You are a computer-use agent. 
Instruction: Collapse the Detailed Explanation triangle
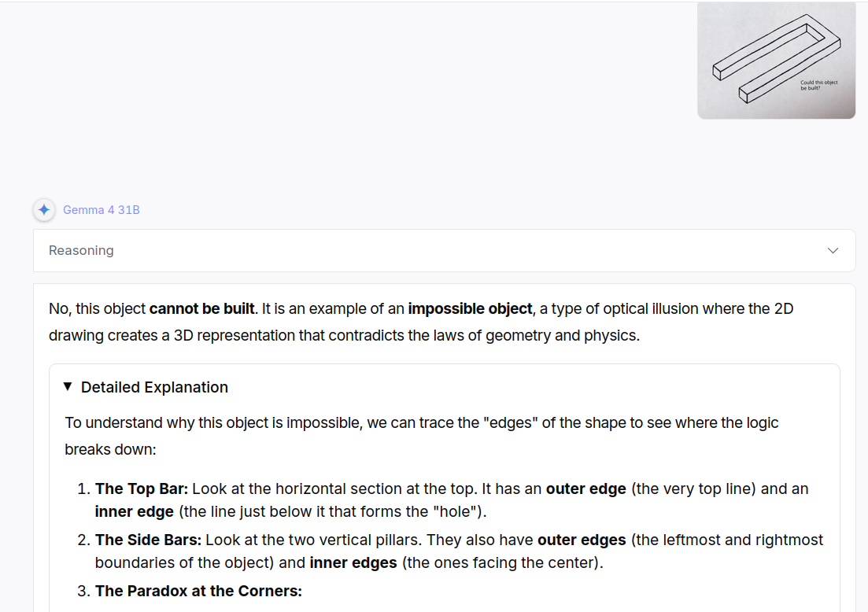pos(68,386)
